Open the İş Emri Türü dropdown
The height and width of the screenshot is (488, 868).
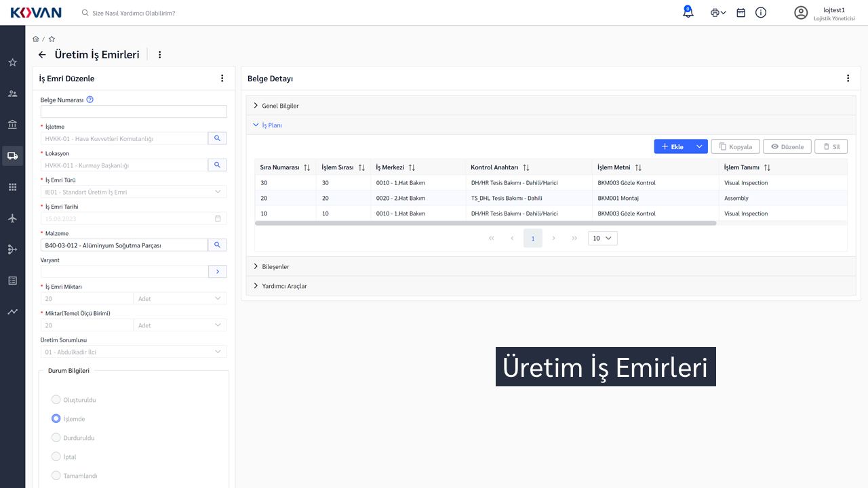(x=134, y=192)
